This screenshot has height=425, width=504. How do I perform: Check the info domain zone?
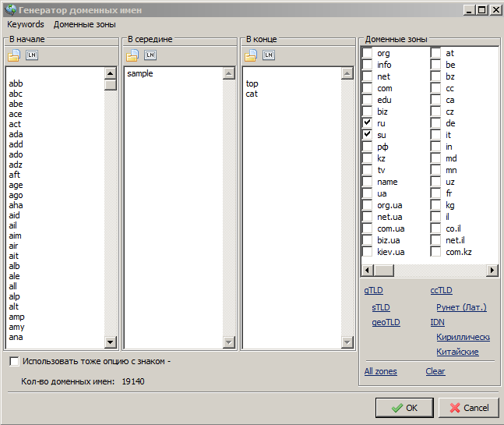pyautogui.click(x=367, y=65)
